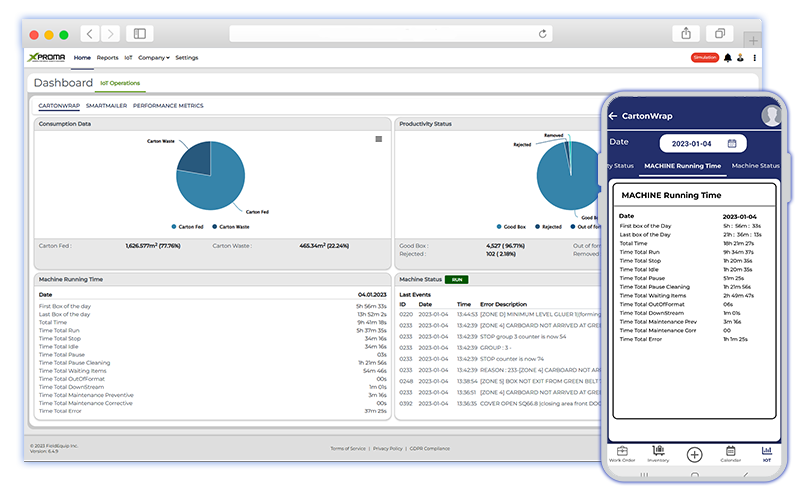
Task: Switch to the SMARTMAILER tab
Action: [106, 106]
